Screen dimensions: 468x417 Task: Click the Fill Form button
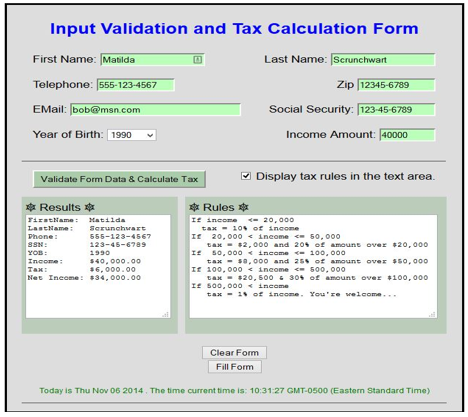pyautogui.click(x=235, y=367)
